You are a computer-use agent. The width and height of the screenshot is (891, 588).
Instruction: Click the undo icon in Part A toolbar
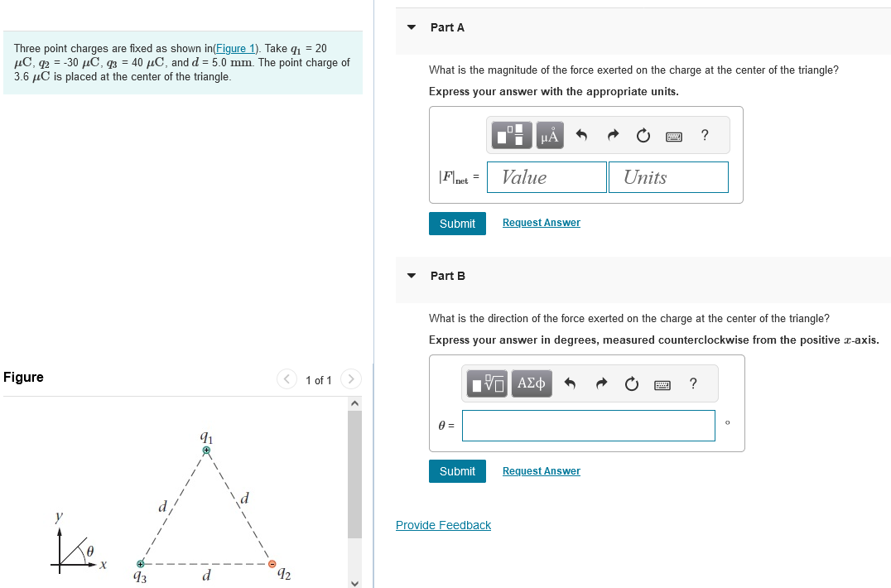point(580,134)
